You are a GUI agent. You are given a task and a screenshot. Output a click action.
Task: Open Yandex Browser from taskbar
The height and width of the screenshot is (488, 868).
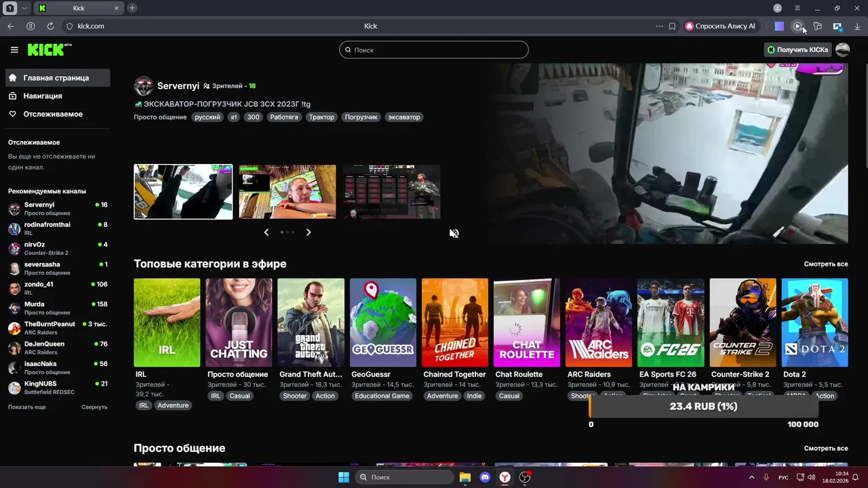click(x=505, y=477)
